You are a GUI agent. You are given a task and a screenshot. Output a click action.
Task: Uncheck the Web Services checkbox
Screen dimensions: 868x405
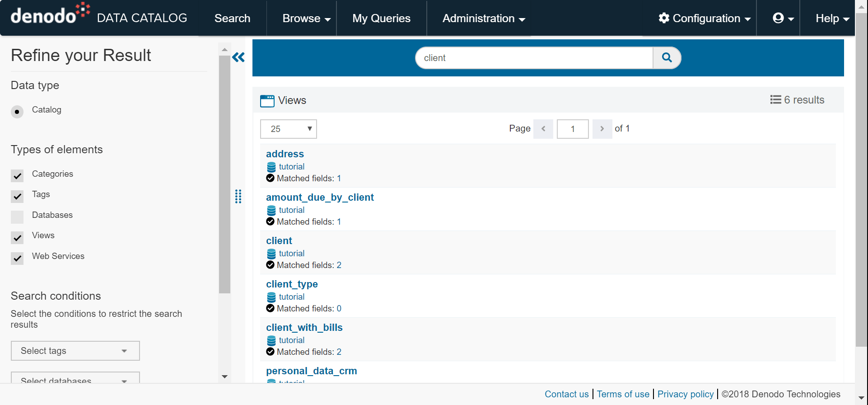tap(17, 258)
